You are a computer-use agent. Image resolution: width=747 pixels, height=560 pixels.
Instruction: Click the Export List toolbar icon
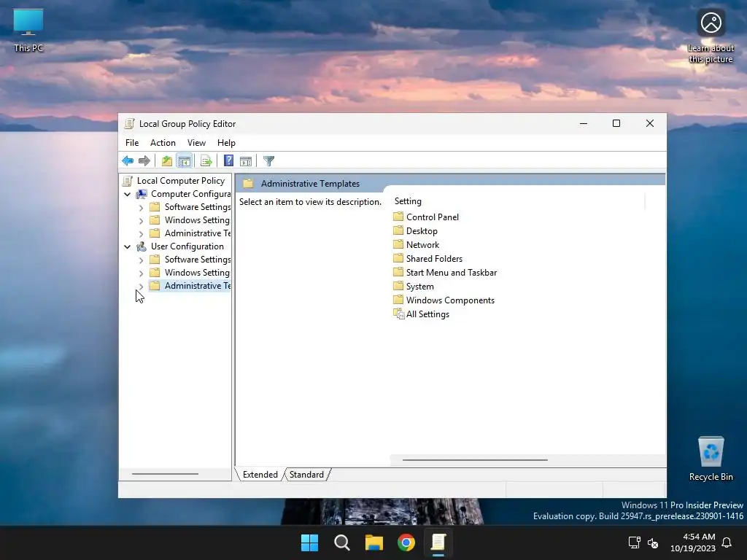point(206,161)
